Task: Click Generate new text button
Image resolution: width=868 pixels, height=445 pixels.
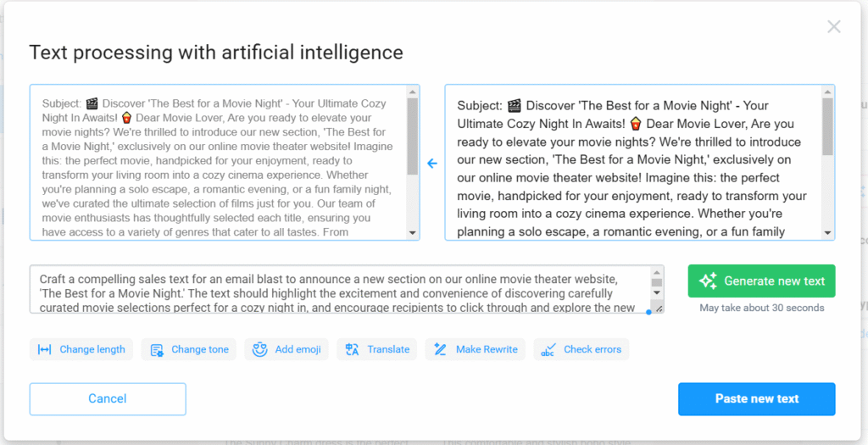Action: coord(762,281)
